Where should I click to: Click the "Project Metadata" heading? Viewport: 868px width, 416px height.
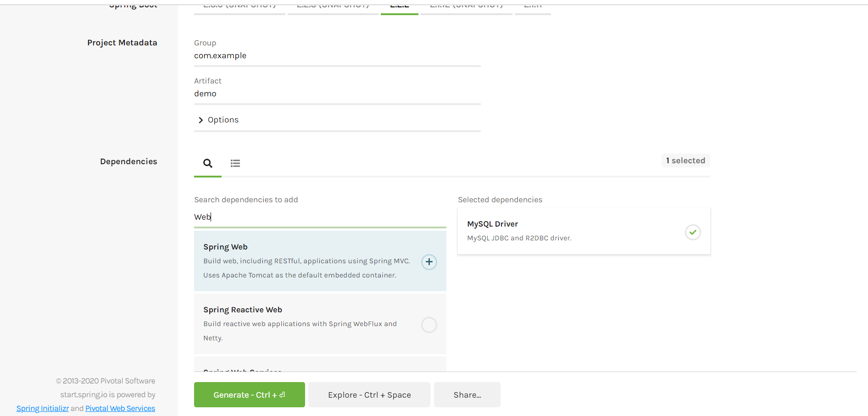(x=122, y=43)
